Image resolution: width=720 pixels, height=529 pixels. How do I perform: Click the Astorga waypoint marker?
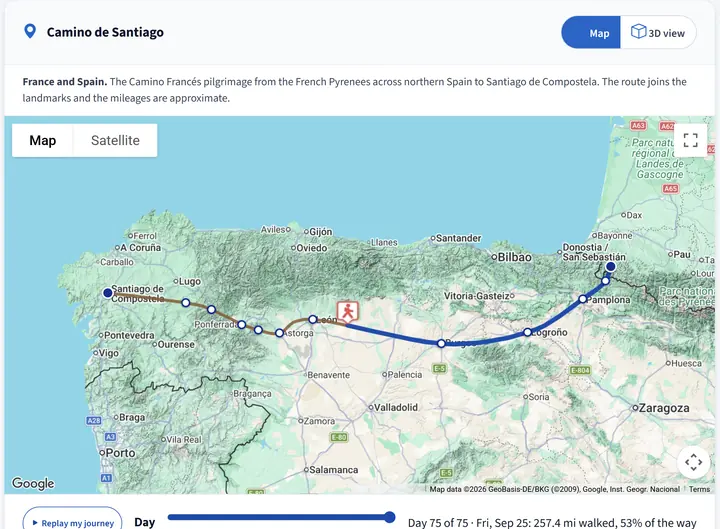(279, 332)
